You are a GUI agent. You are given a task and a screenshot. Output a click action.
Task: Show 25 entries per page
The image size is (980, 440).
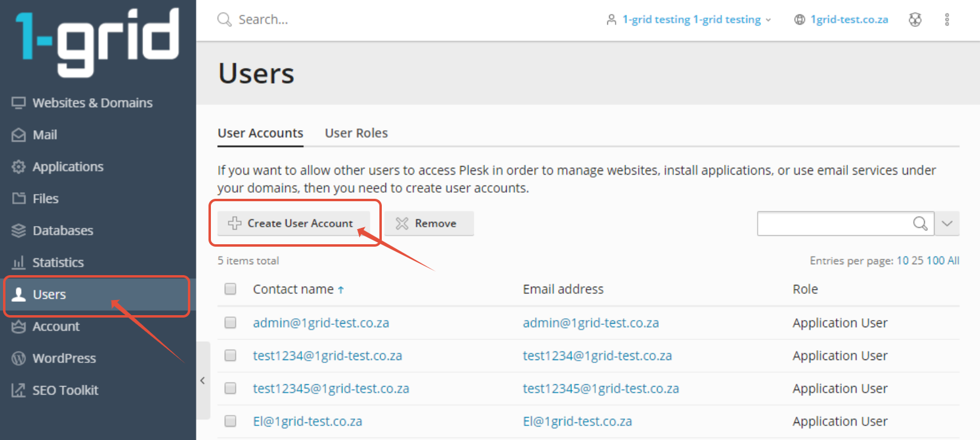918,261
